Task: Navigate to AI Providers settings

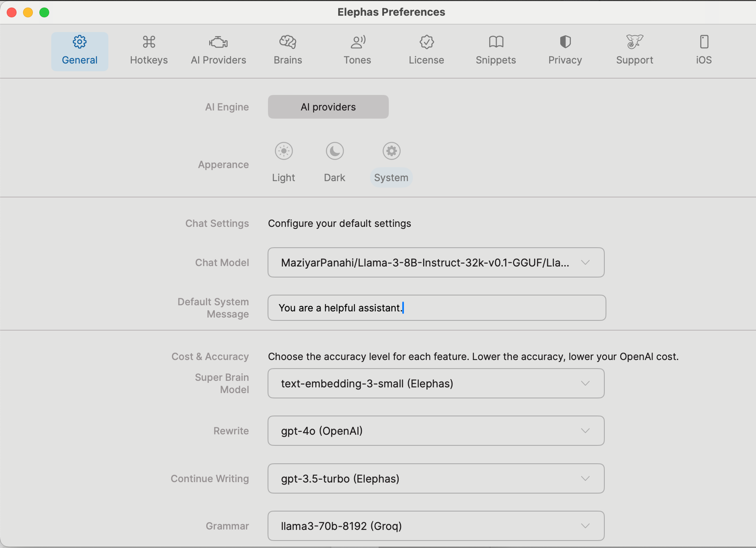Action: point(218,49)
